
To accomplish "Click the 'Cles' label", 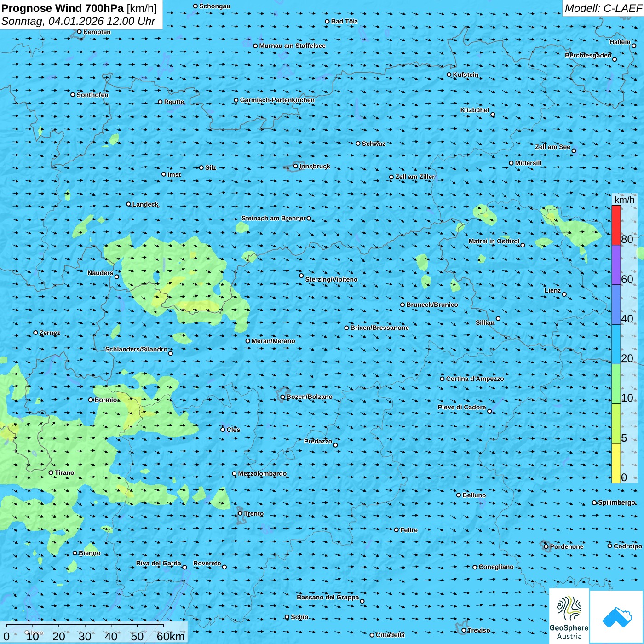I will click(233, 430).
